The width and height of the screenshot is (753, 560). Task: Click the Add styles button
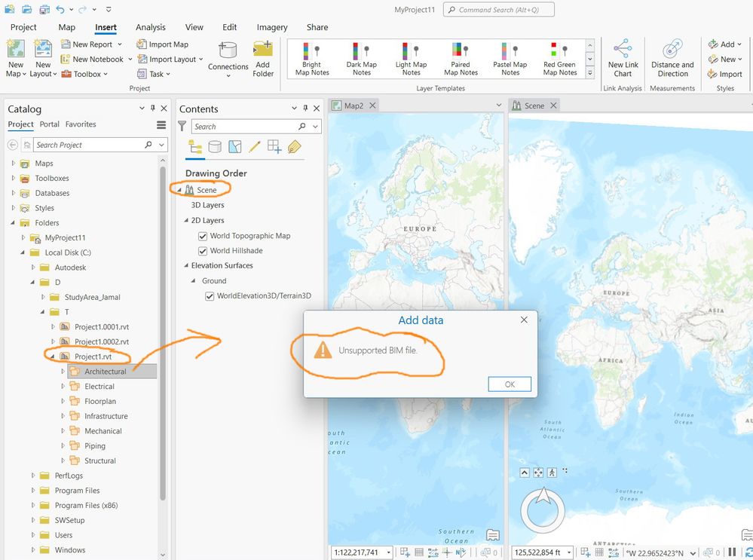click(721, 44)
